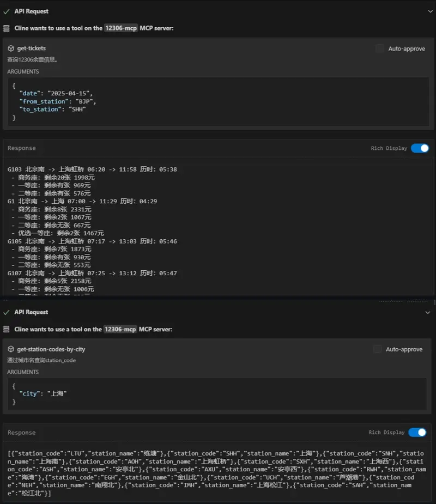
Task: Click the description "查询12306余票信息。"
Action: 32,59
